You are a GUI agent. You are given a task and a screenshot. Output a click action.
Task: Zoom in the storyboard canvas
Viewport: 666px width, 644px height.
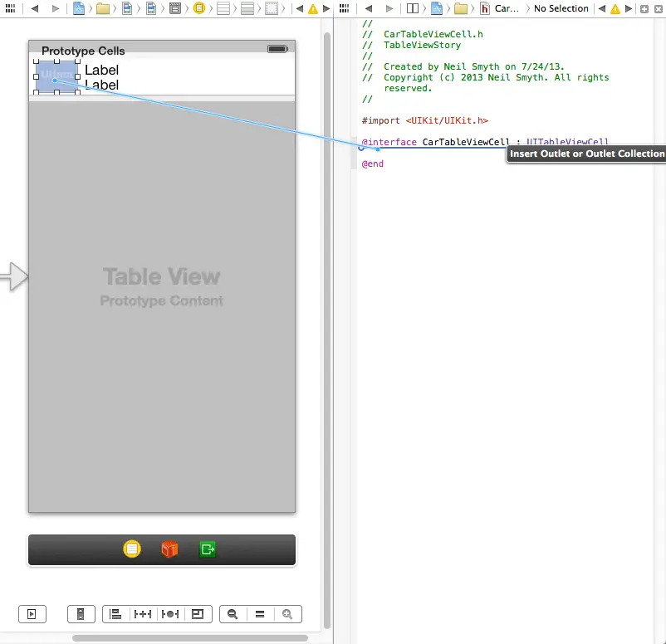point(287,614)
